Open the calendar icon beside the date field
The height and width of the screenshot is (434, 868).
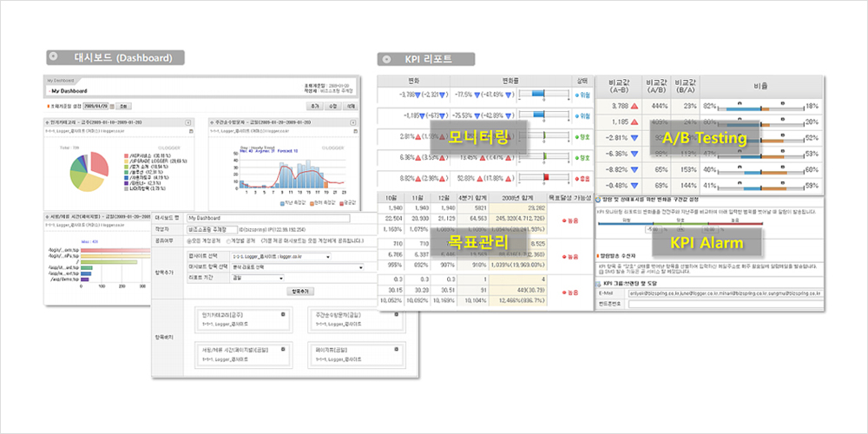click(112, 106)
